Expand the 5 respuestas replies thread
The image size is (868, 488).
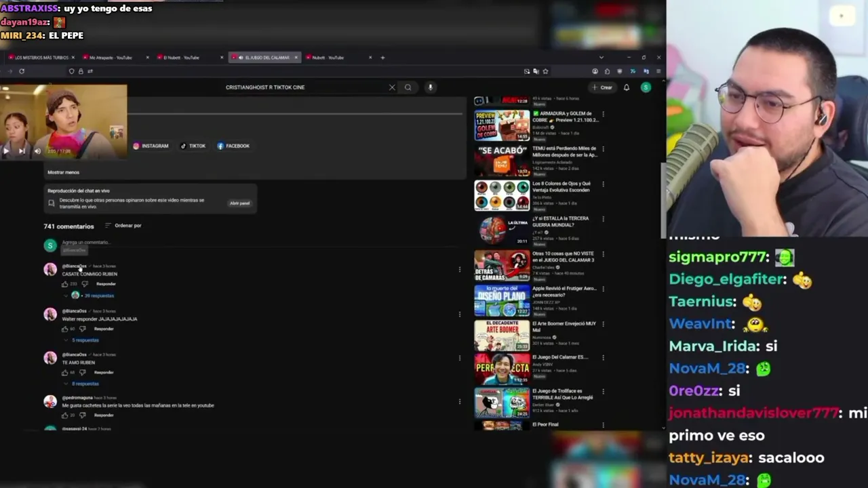85,340
